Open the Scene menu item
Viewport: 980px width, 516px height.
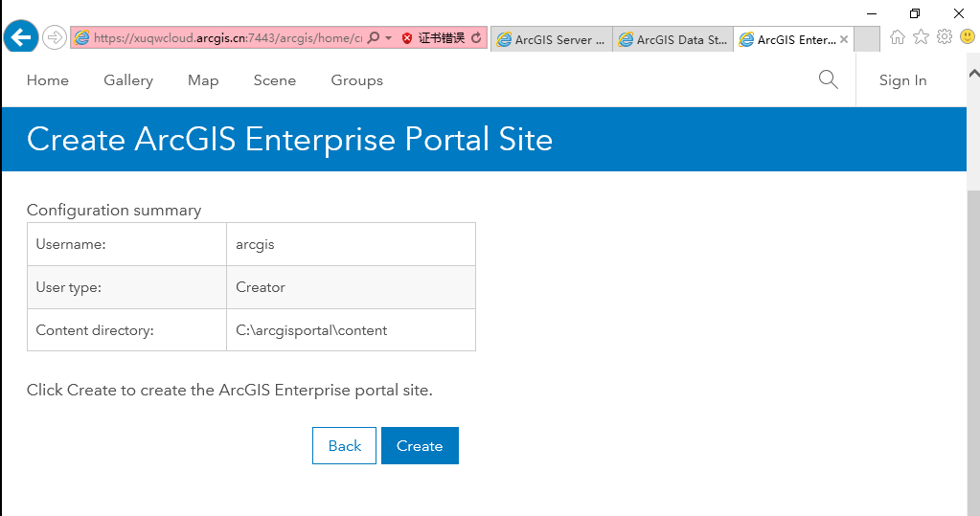point(274,80)
